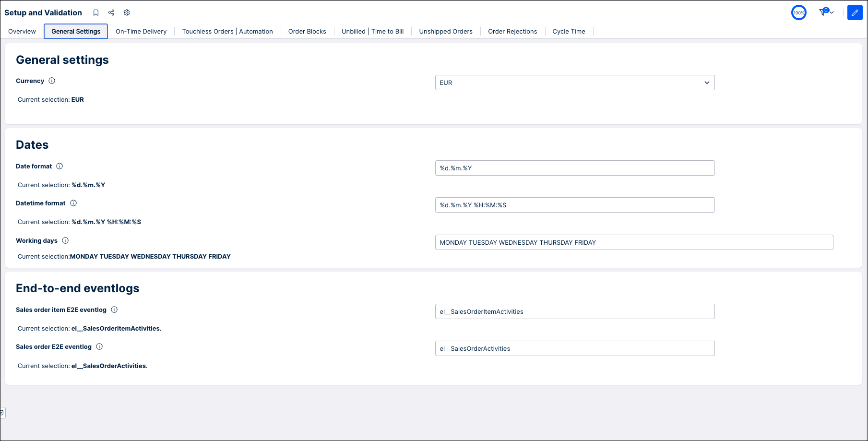Screen dimensions: 868x441
Task: Click Current selection el__SalesOrderItemActivities text
Action: [90, 329]
